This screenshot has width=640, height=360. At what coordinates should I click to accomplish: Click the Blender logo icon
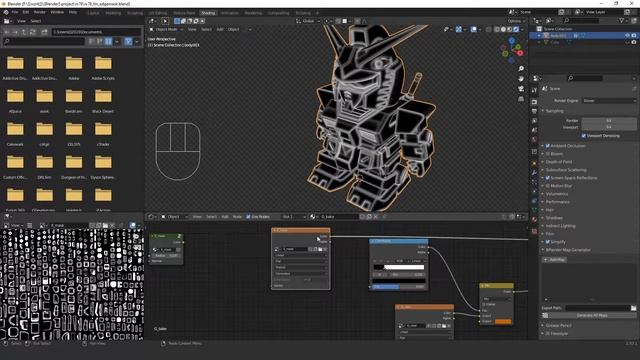click(x=6, y=12)
